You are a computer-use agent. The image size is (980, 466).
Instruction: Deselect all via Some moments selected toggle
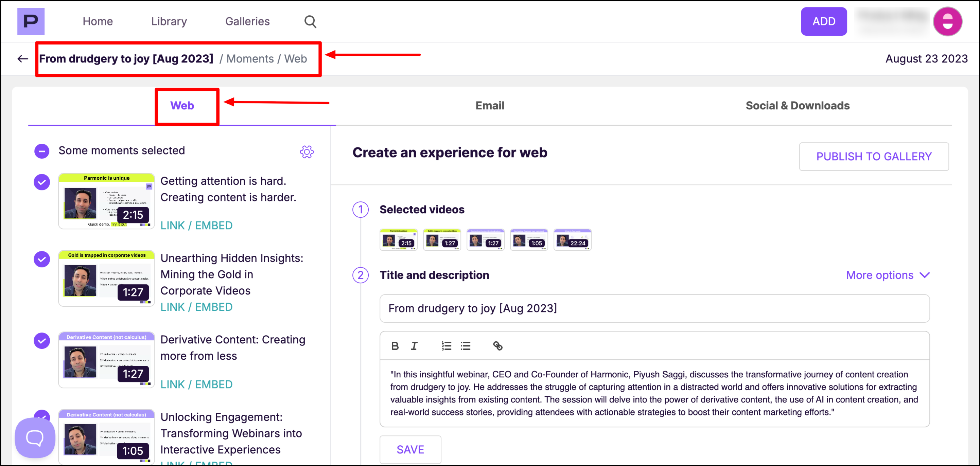click(42, 151)
